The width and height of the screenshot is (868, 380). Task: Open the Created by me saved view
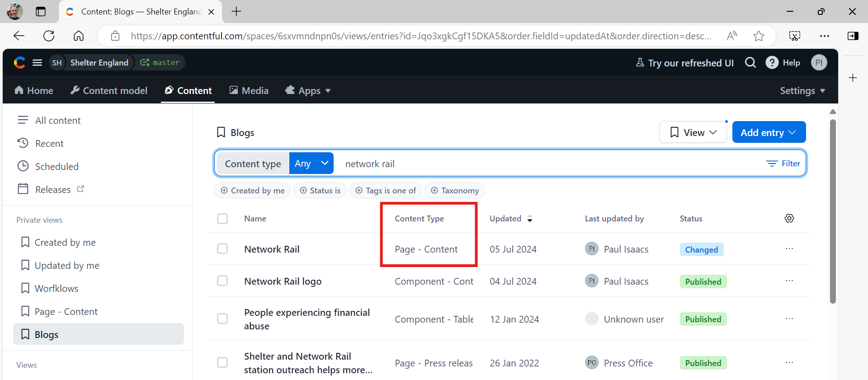click(x=58, y=243)
